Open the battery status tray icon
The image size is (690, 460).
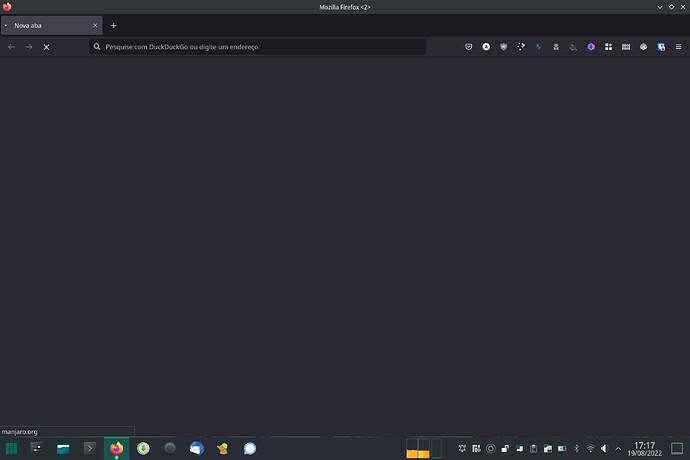(562, 449)
